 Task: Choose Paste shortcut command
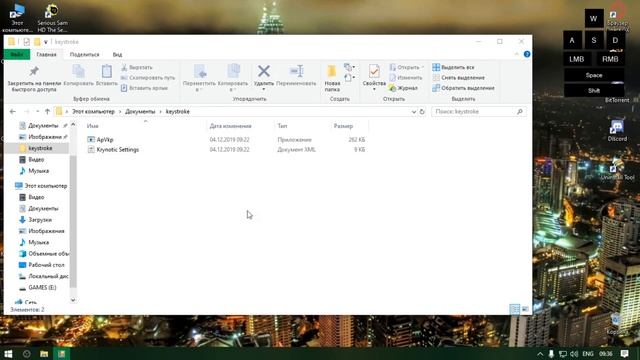click(144, 88)
